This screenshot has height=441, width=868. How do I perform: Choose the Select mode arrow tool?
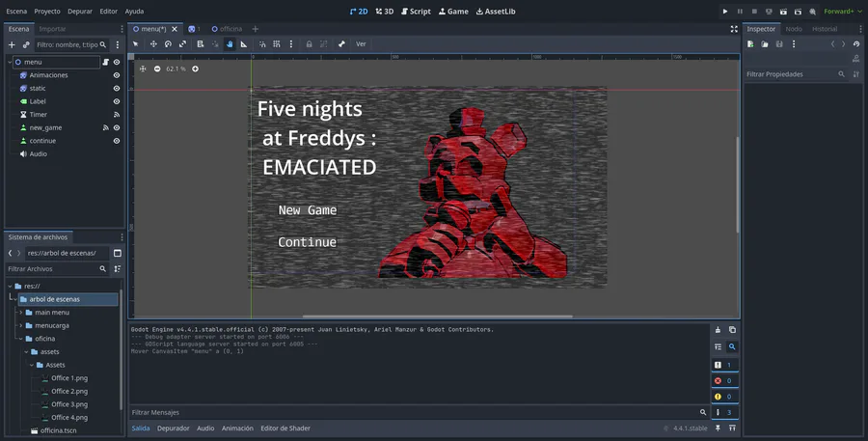[x=136, y=43]
